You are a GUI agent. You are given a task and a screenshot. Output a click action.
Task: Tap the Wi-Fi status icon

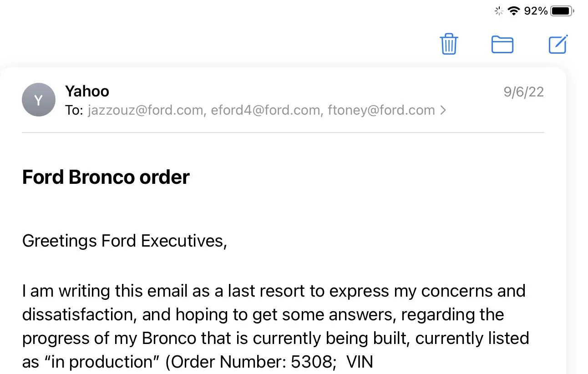click(514, 11)
